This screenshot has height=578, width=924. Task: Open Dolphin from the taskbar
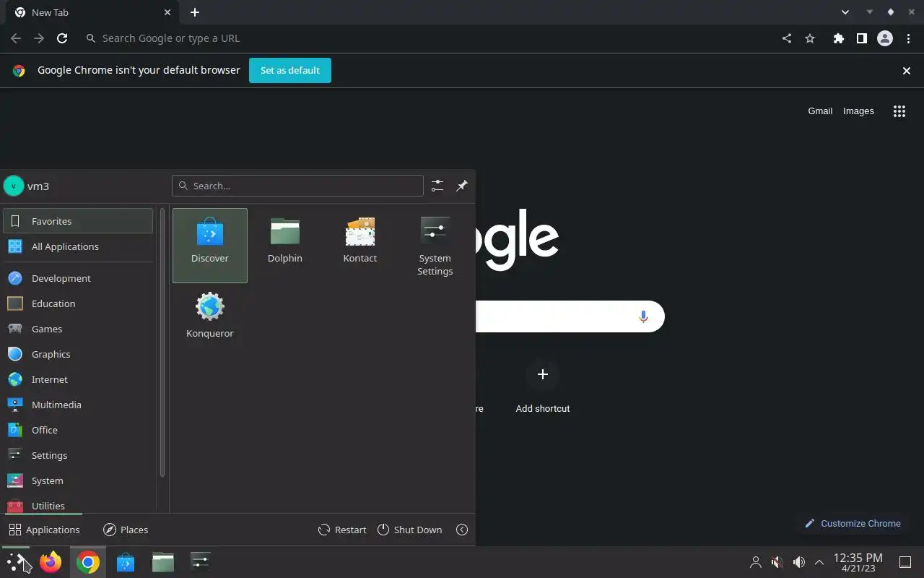click(x=163, y=561)
